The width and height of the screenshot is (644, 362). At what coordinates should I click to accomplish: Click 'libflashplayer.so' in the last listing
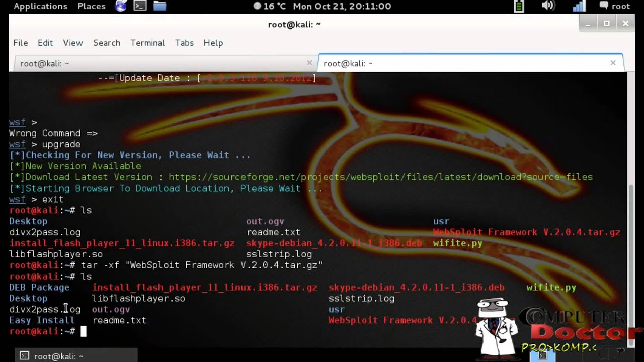coord(138,299)
